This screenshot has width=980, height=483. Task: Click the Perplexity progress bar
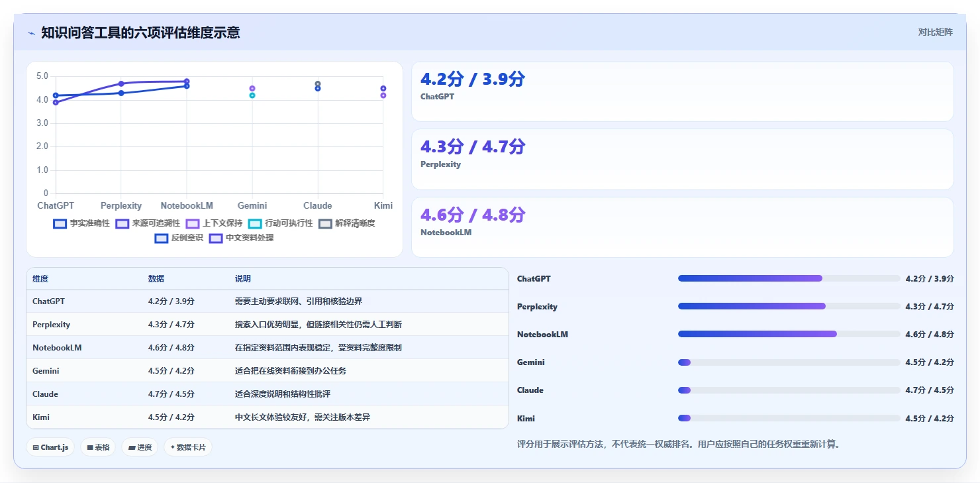[789, 306]
